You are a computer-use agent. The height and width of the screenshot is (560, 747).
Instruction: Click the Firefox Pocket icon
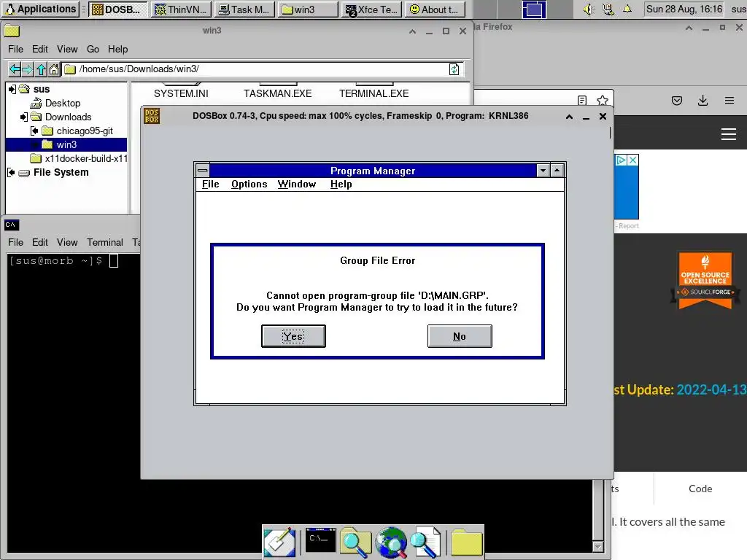pyautogui.click(x=677, y=101)
